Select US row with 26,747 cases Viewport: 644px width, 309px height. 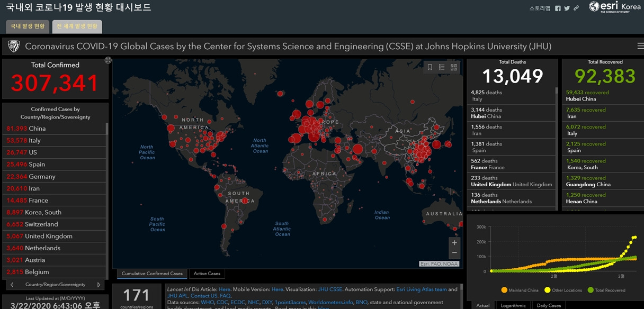coord(54,152)
